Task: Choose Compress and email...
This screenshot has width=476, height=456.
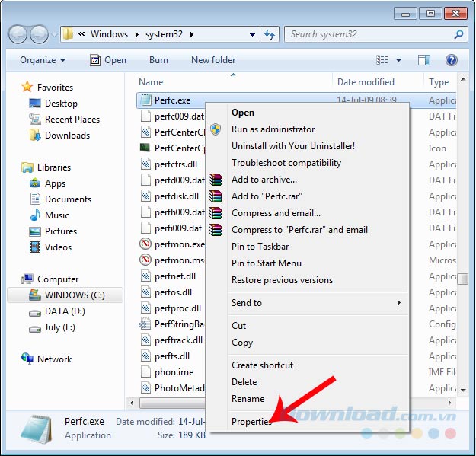Action: pos(276,213)
